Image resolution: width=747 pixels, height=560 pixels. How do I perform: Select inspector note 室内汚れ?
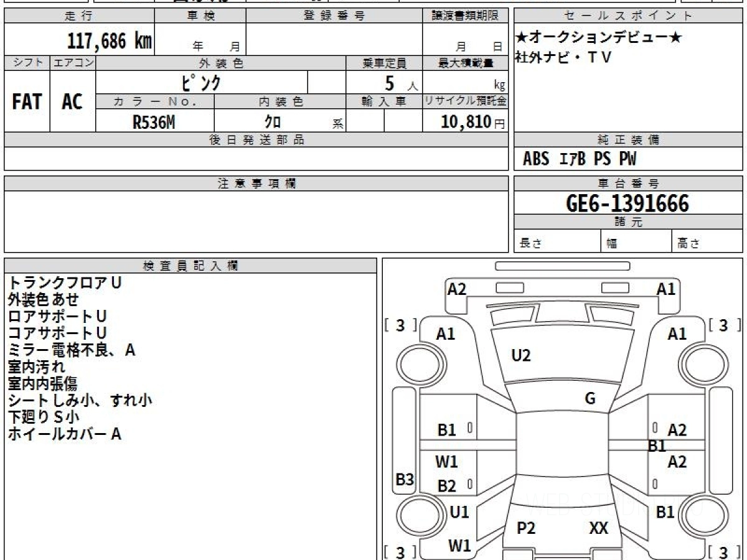36,366
